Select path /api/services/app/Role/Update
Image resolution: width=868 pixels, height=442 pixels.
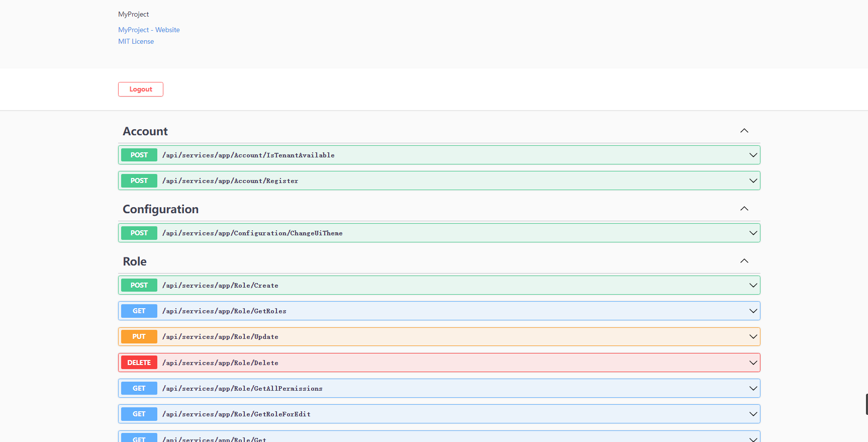tap(220, 336)
